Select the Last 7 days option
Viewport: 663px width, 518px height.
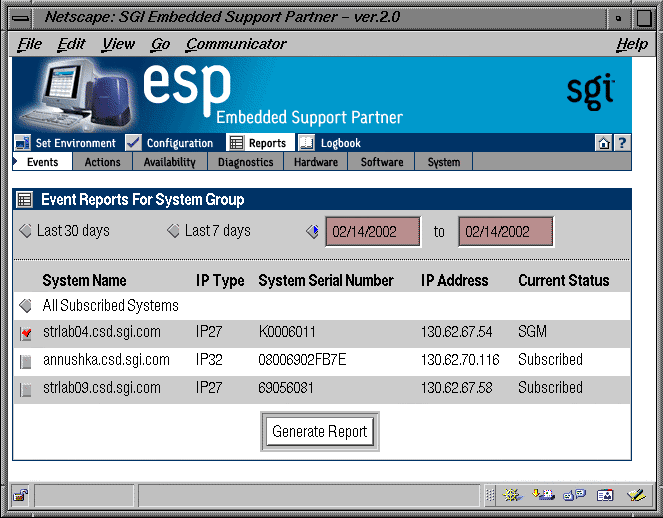pos(173,231)
